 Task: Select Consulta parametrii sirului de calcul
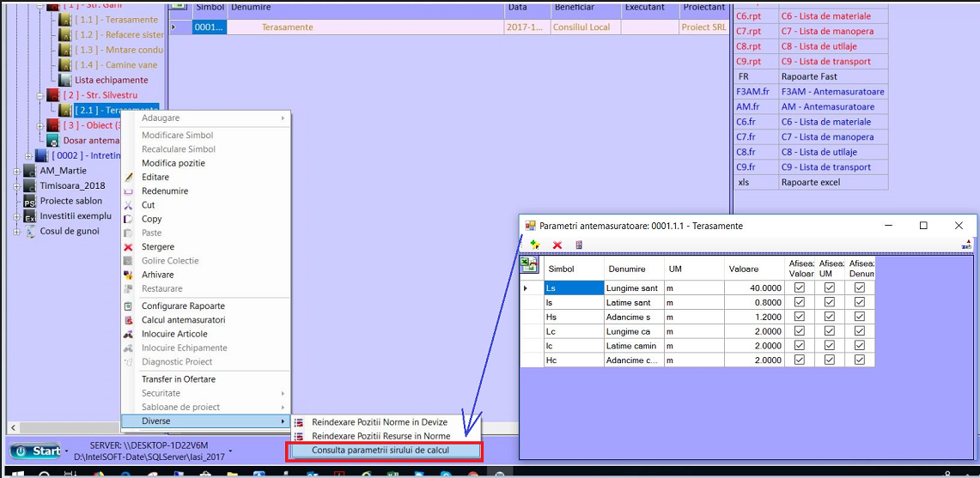pos(383,450)
